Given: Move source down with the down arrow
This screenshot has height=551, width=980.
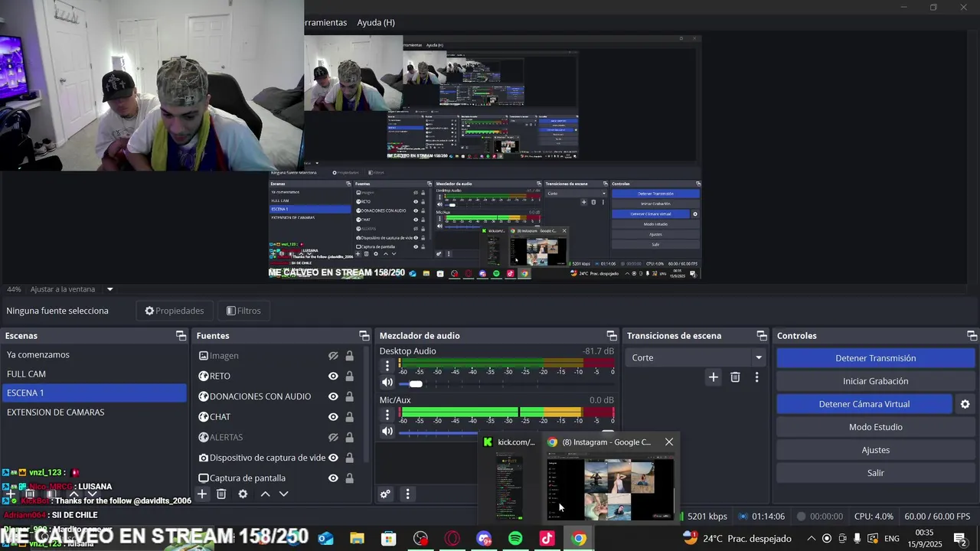Looking at the screenshot, I should (x=283, y=494).
